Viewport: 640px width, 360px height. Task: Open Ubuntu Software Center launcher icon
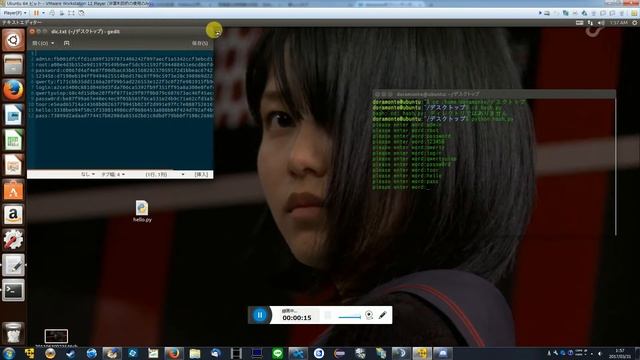13,190
